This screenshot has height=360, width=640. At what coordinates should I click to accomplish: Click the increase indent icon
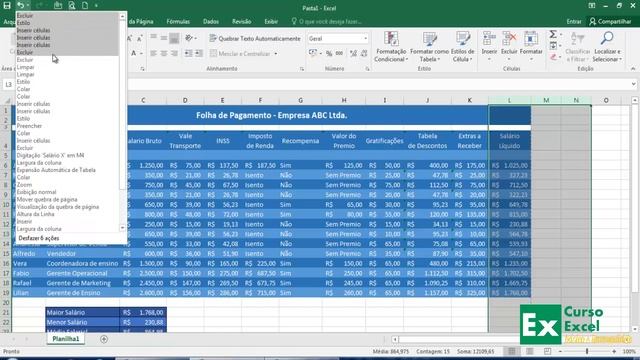click(x=199, y=53)
